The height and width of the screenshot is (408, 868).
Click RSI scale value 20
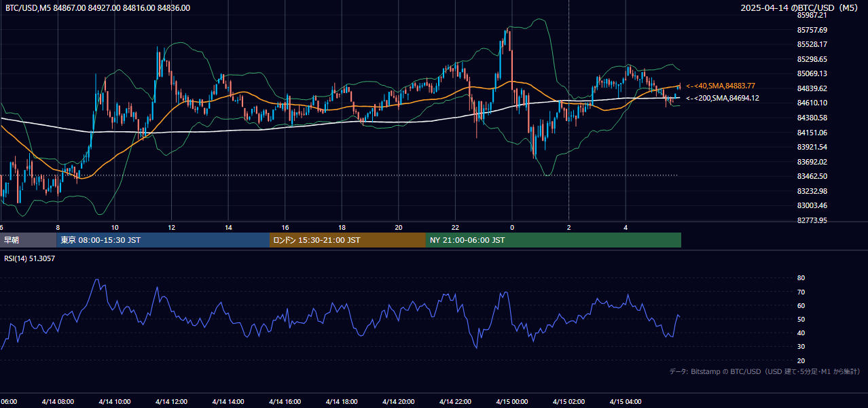pos(801,360)
